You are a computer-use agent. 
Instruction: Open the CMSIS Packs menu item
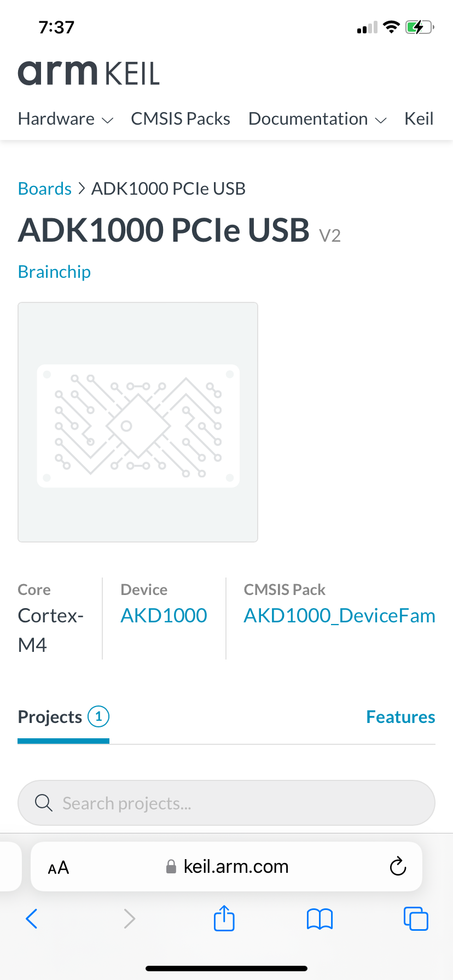181,119
